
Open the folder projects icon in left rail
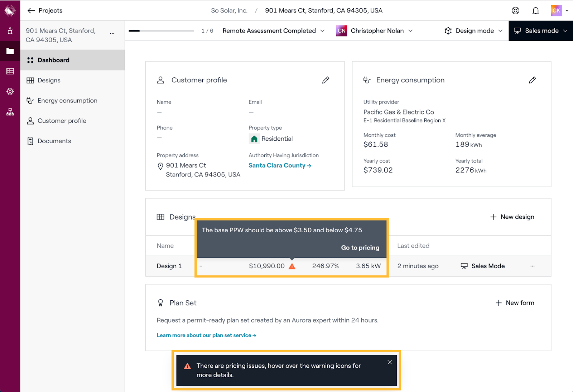(10, 51)
